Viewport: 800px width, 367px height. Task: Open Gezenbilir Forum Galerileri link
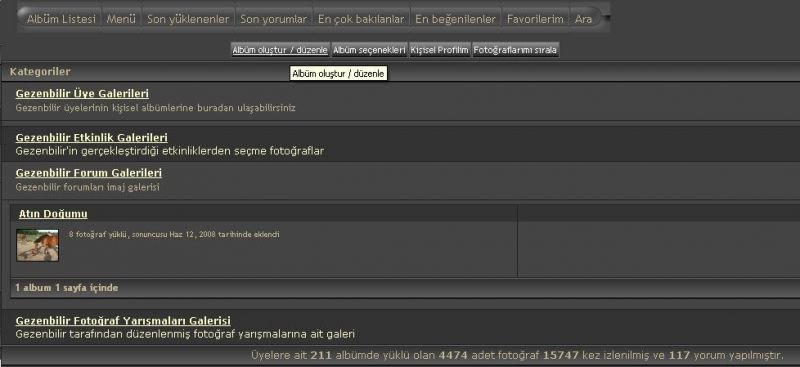[89, 173]
